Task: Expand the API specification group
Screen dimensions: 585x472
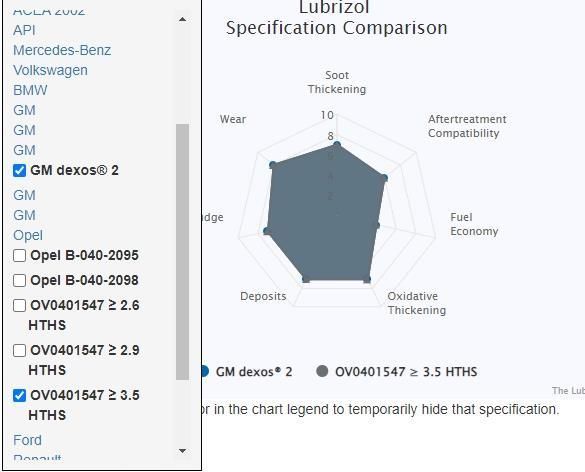Action: pyautogui.click(x=24, y=30)
